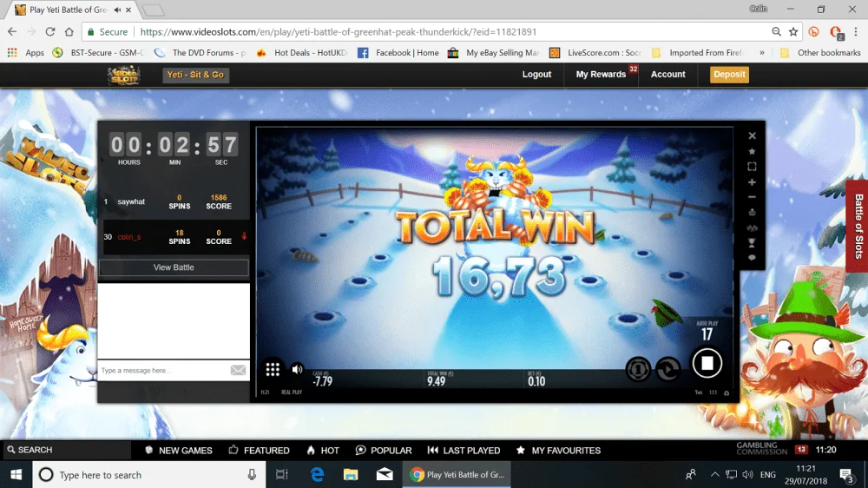Expand hidden bookmarks with double chevron
868x488 pixels.
762,53
